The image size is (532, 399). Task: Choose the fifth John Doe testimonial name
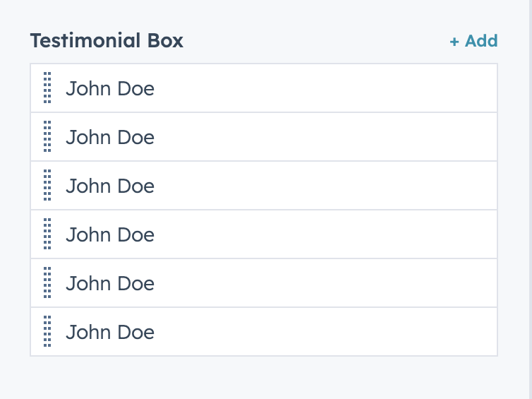(110, 284)
